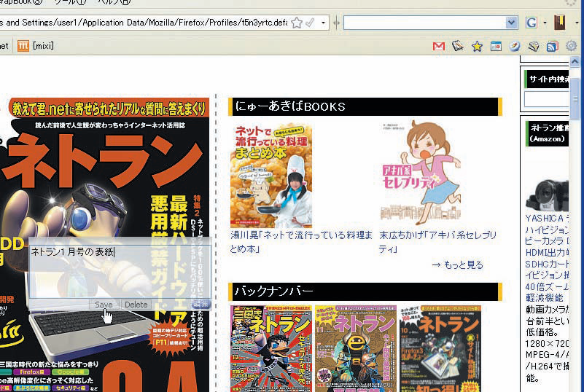Click the にゅーあきばBOOKS heading

(x=365, y=107)
